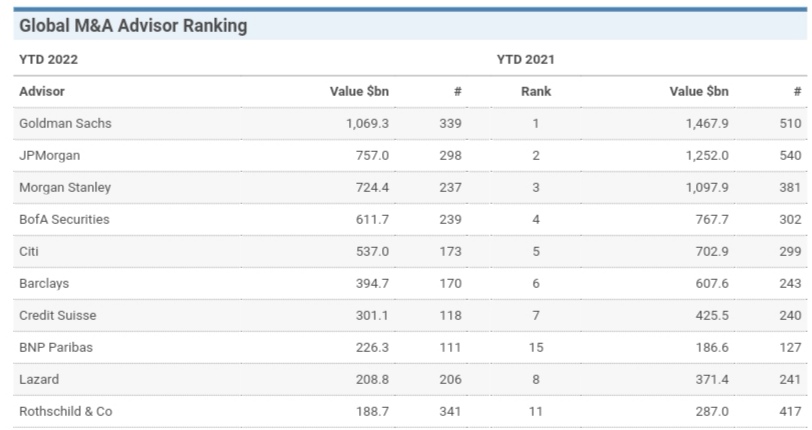Sort by the Rank column header

pos(535,92)
